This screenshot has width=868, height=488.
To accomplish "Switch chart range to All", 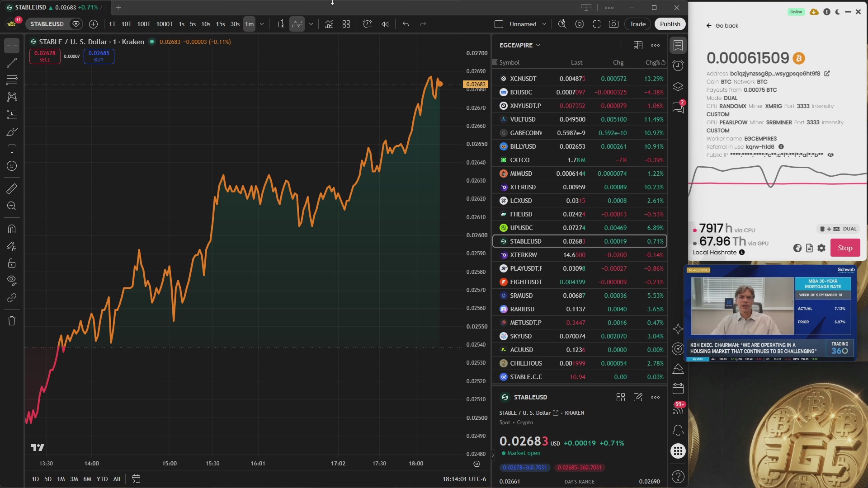I will click(117, 479).
